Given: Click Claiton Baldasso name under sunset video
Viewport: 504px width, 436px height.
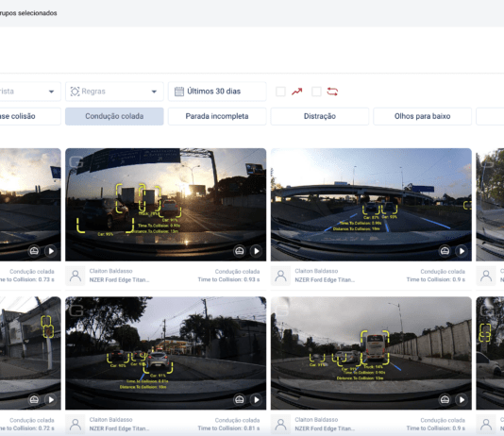Looking at the screenshot, I should click(x=110, y=271).
